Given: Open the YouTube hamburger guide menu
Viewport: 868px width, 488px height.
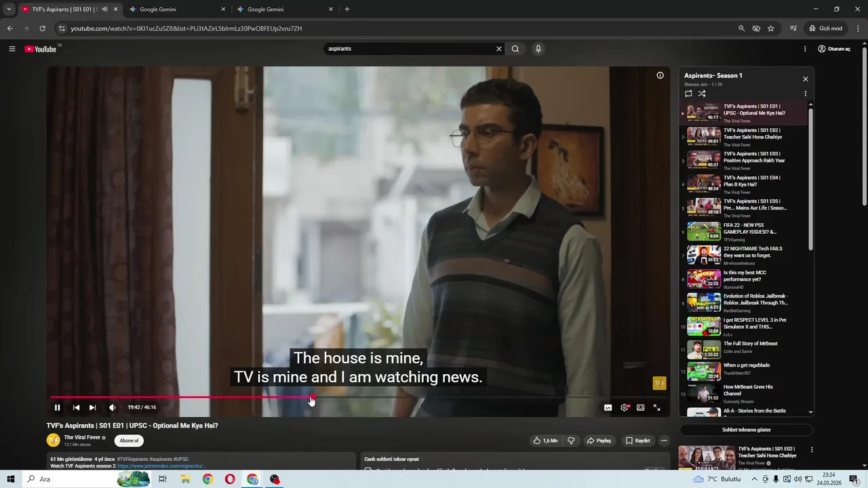Looking at the screenshot, I should (x=12, y=49).
